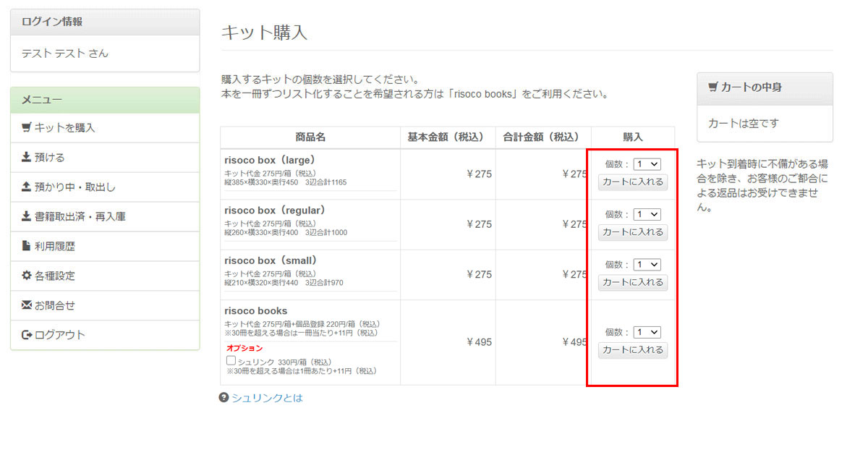This screenshot has width=868, height=455.
Task: Click the 商品名 column header
Action: [310, 137]
